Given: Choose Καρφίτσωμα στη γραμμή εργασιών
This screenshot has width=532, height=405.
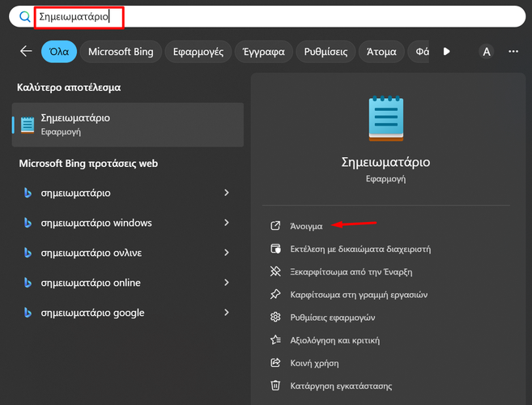Looking at the screenshot, I should [359, 295].
